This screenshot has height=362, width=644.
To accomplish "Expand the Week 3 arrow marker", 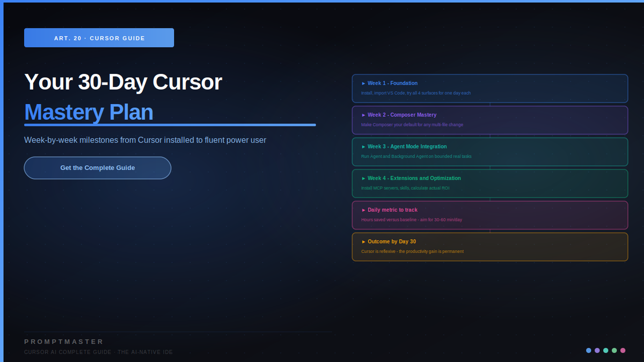I will click(363, 147).
